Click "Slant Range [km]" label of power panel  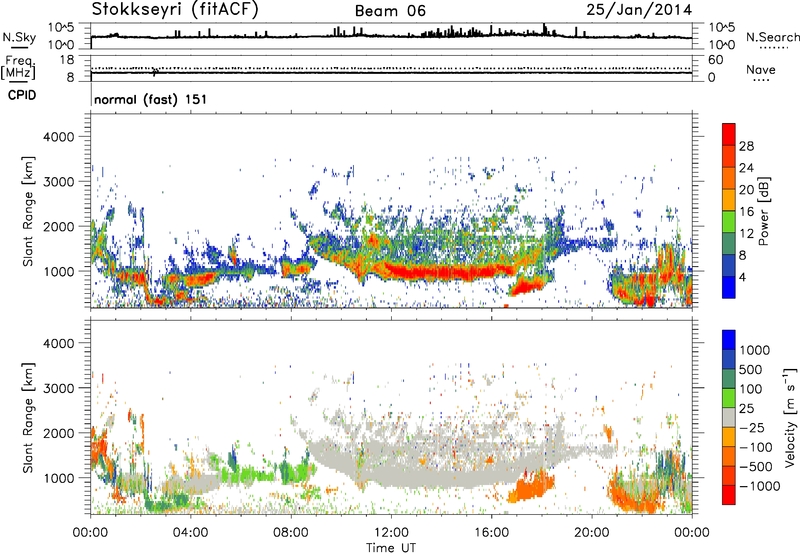[x=28, y=211]
